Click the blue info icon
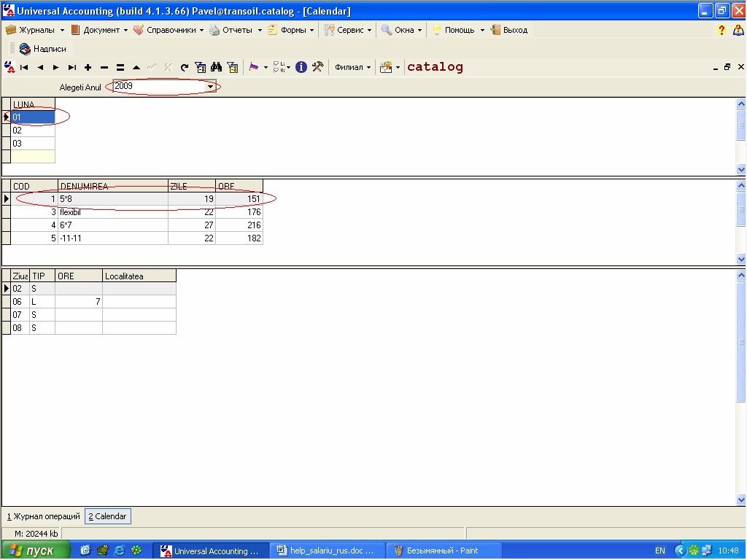 (x=301, y=67)
